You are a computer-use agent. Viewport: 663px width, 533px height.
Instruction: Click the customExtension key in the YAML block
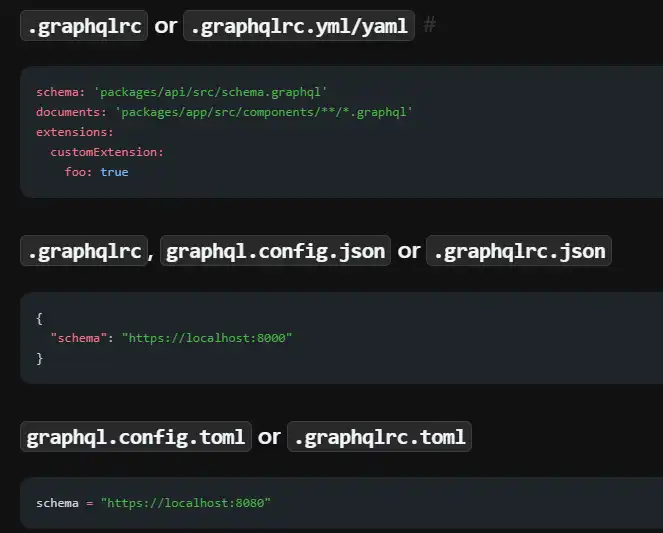coord(107,152)
